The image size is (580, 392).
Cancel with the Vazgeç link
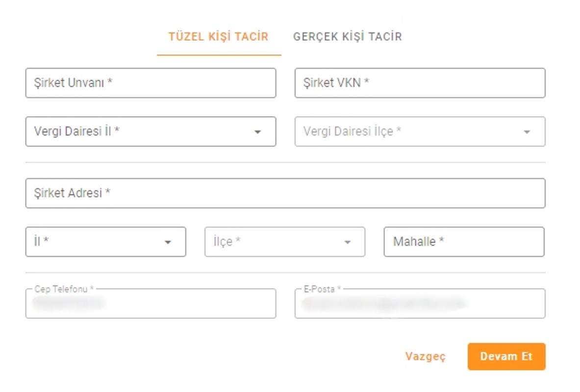[x=426, y=357]
